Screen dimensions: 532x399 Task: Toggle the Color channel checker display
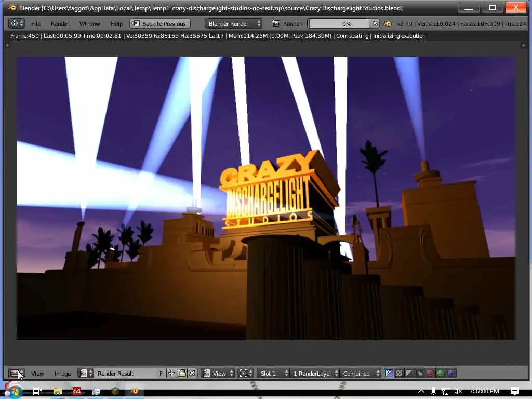pyautogui.click(x=400, y=373)
